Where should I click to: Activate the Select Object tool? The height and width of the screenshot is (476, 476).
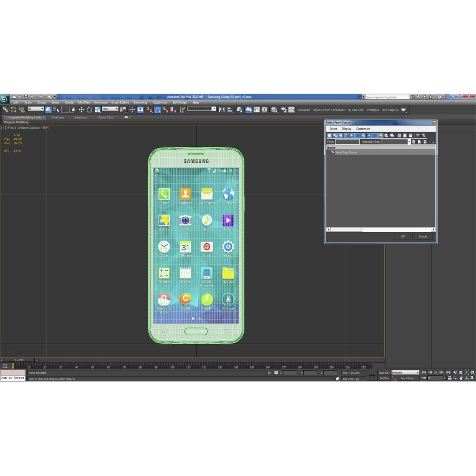pos(48,110)
